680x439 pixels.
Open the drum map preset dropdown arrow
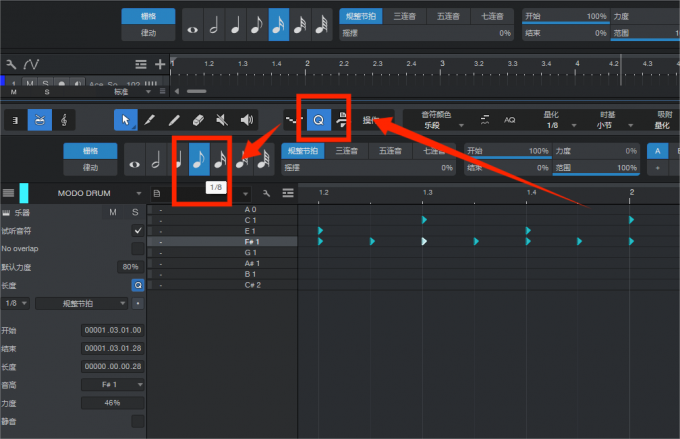coord(245,193)
